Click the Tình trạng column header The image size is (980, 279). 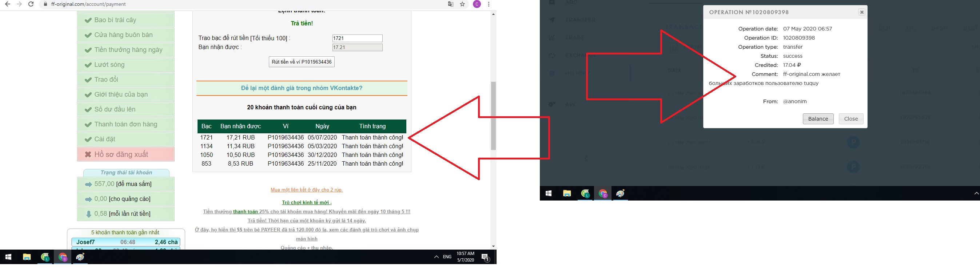click(373, 126)
